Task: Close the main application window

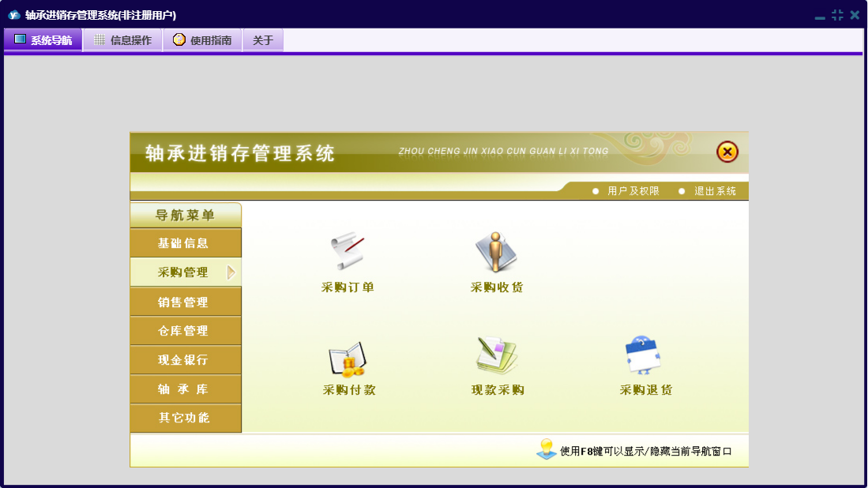Action: point(855,15)
